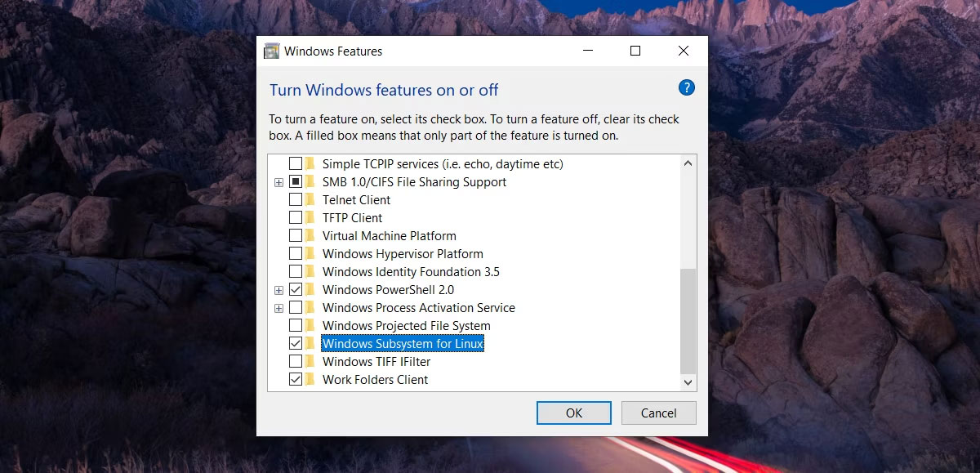The height and width of the screenshot is (473, 980).
Task: Uncheck Windows Subsystem for Linux
Action: click(x=296, y=343)
